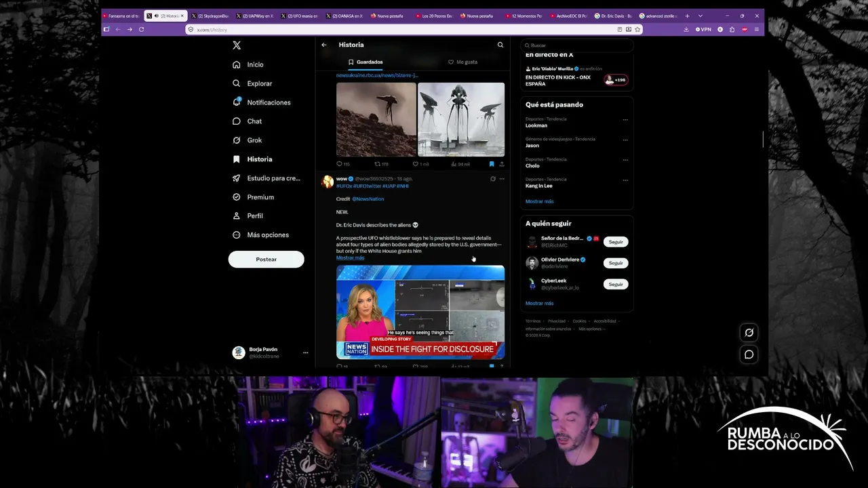Switch to the Guardados tab
Image resolution: width=868 pixels, height=488 pixels.
[366, 62]
